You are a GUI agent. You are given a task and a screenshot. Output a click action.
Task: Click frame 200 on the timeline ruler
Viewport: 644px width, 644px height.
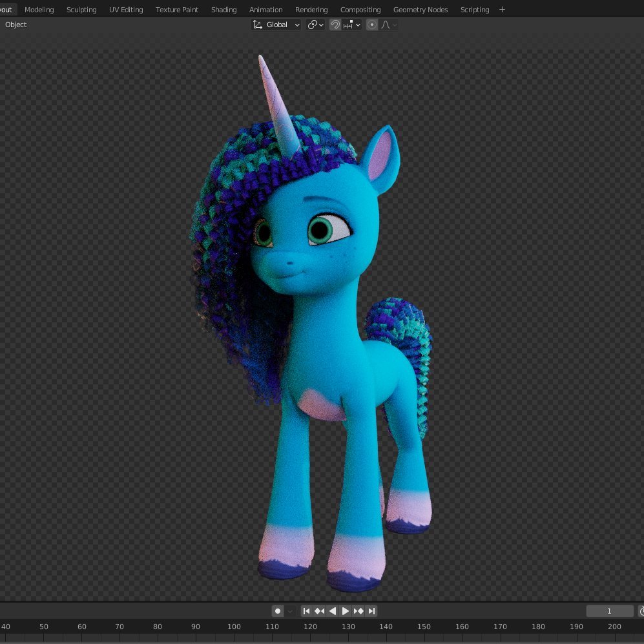tap(614, 627)
